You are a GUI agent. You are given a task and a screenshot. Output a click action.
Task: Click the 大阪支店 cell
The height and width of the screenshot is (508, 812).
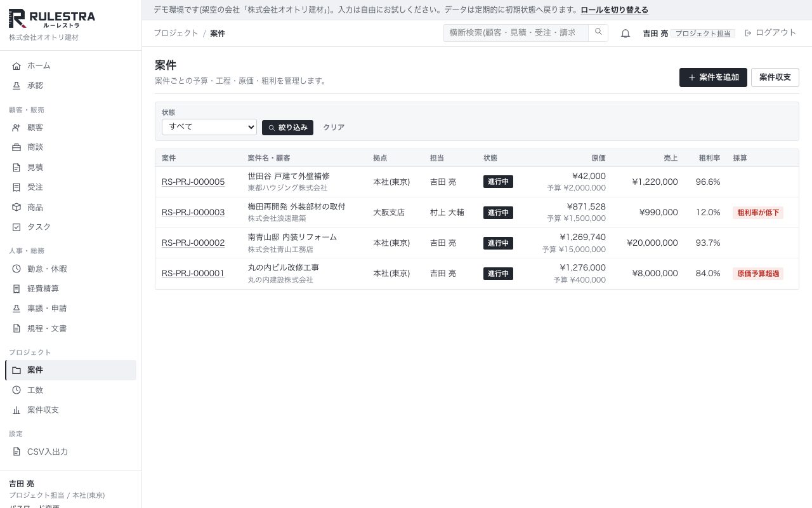(x=389, y=213)
